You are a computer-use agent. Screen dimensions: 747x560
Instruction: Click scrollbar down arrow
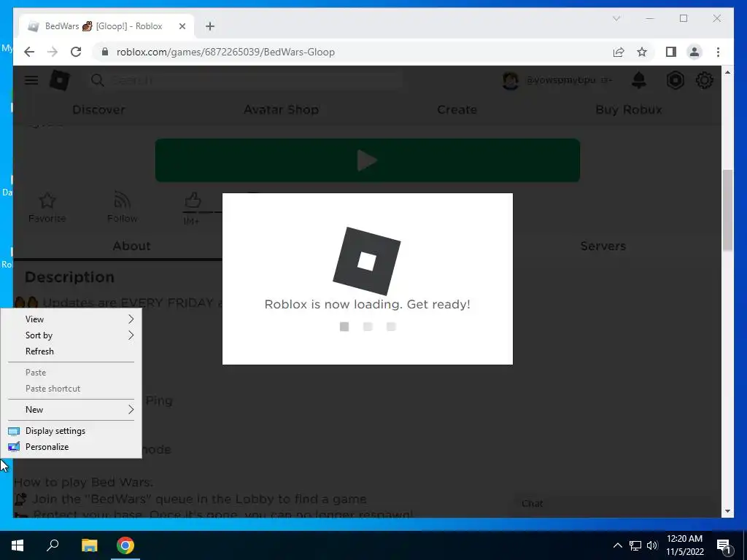pos(727,511)
